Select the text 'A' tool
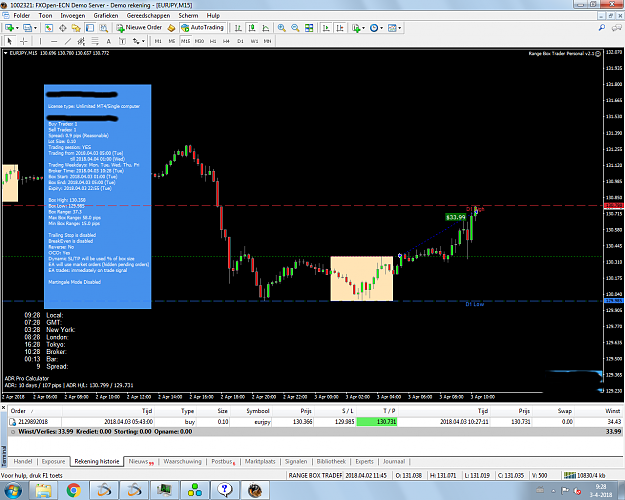The width and height of the screenshot is (625, 500). pos(108,41)
